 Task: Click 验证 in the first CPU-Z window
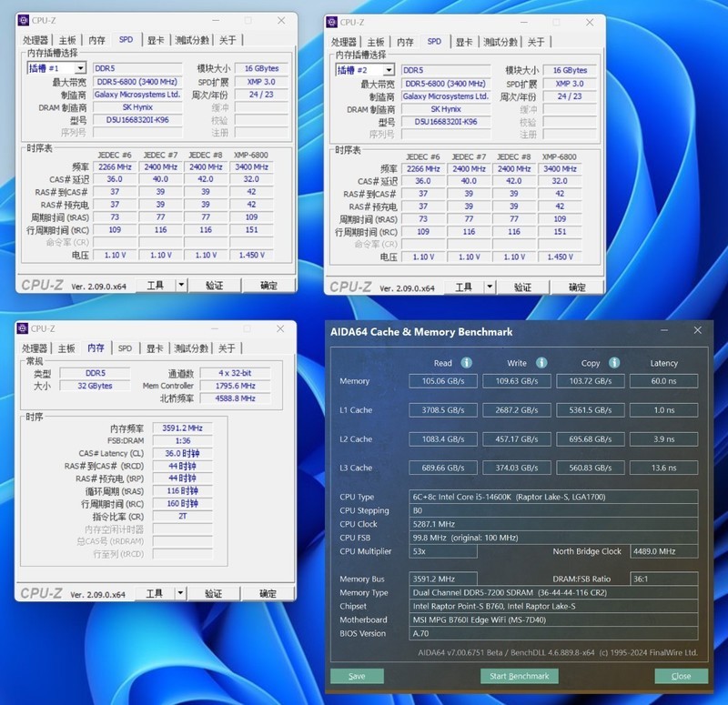[215, 285]
